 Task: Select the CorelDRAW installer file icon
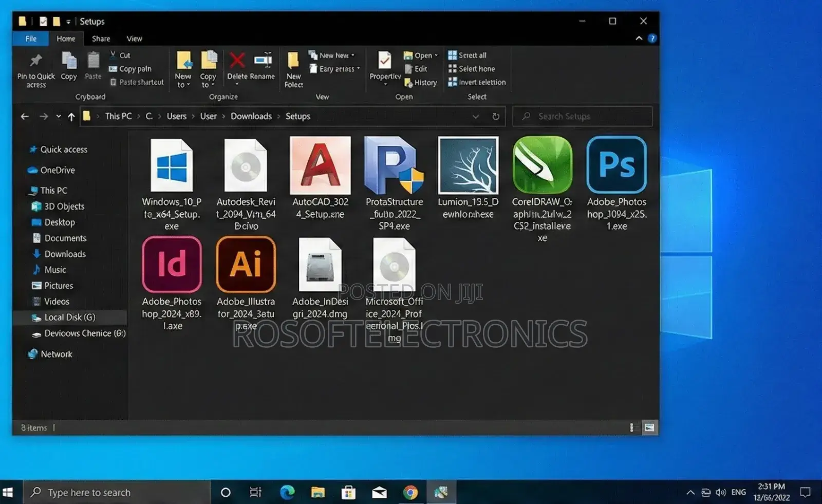coord(542,165)
